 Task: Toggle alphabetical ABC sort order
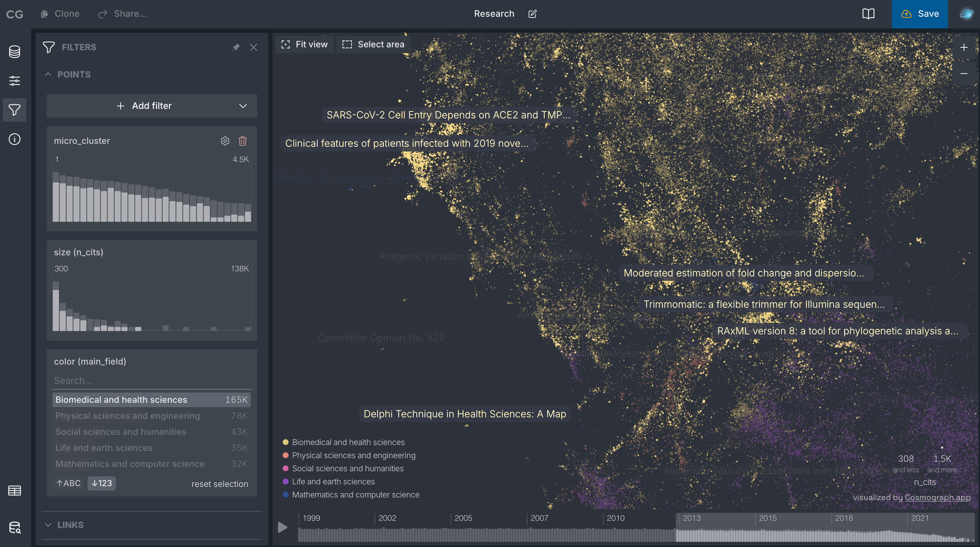point(69,483)
